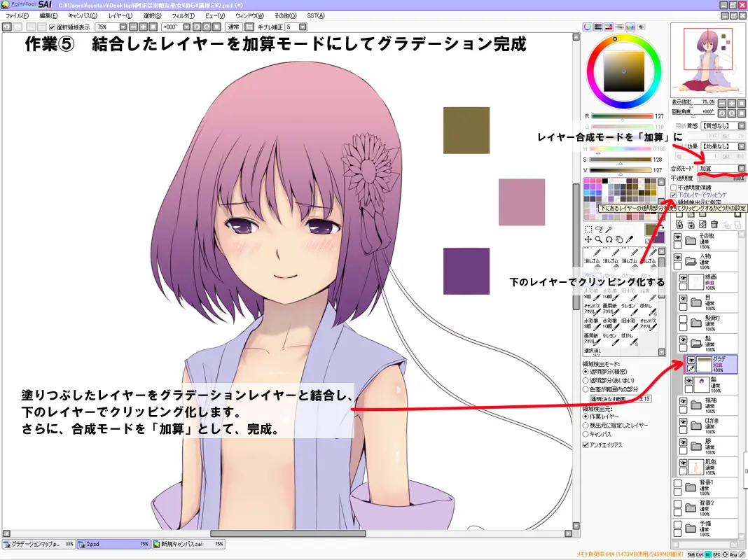Choose the キャンバス detection source
Viewport: 748px width, 560px height.
point(586,435)
